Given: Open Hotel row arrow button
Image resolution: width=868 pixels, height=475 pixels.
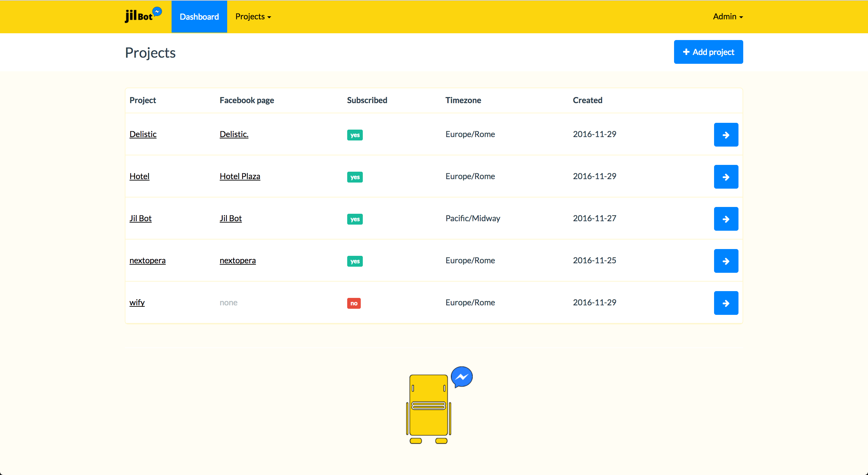Looking at the screenshot, I should point(726,177).
